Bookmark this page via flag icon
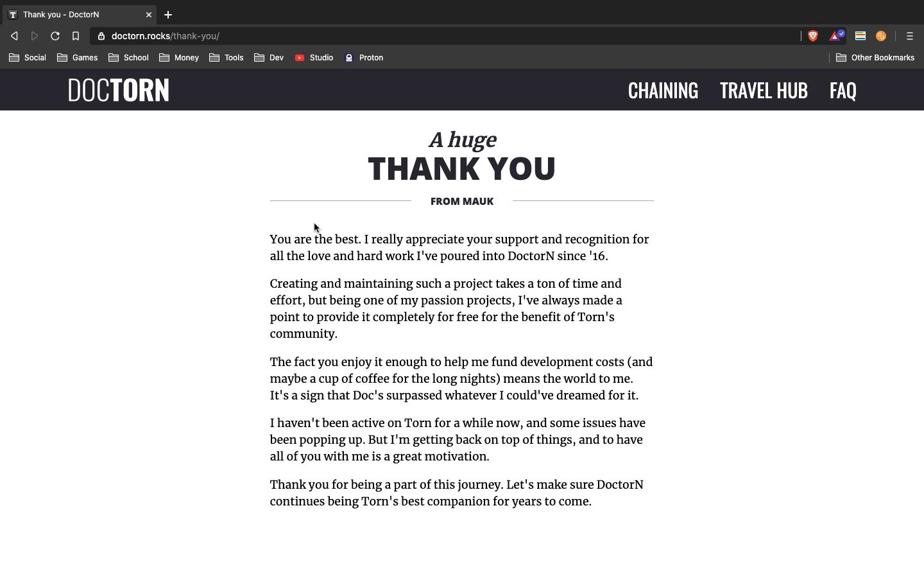Screen dimensions: 924x578 (76, 36)
